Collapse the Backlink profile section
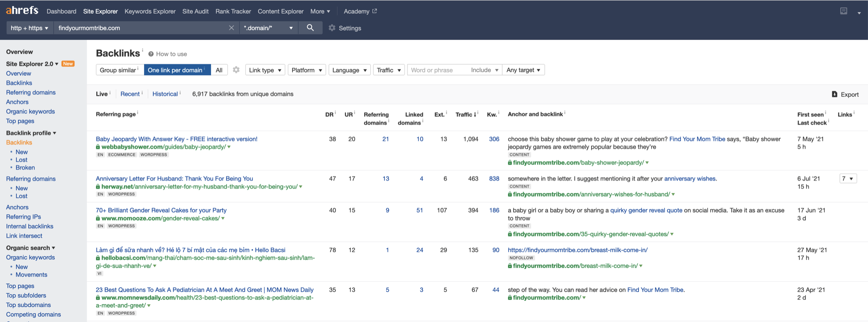The image size is (868, 322). (31, 133)
